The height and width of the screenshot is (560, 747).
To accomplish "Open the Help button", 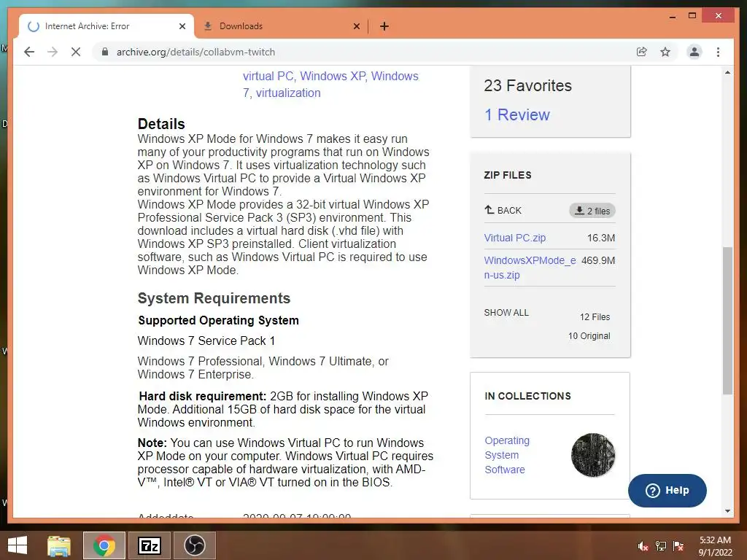I will (667, 491).
